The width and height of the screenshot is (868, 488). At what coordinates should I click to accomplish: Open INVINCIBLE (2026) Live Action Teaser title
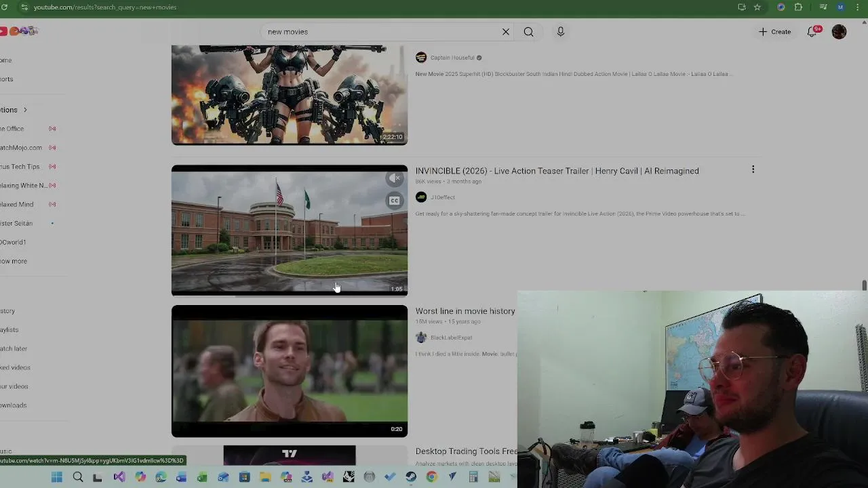[557, 171]
